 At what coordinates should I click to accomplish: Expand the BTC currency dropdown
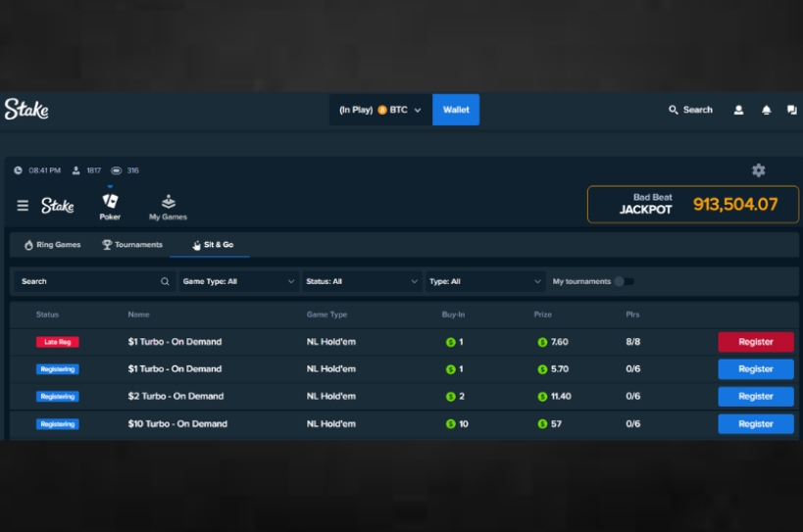coord(379,110)
